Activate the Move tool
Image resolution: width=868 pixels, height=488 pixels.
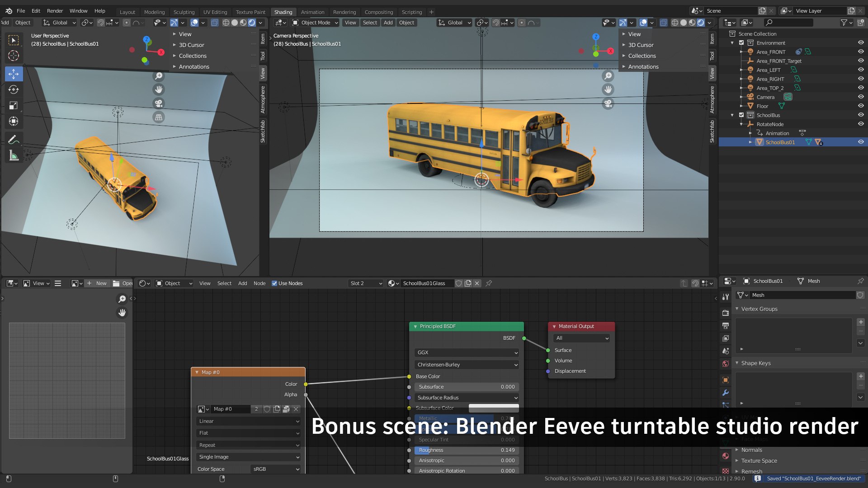(14, 74)
